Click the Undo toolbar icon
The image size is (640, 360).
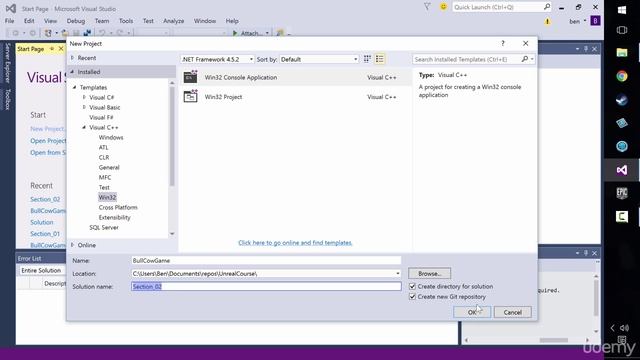click(x=102, y=33)
